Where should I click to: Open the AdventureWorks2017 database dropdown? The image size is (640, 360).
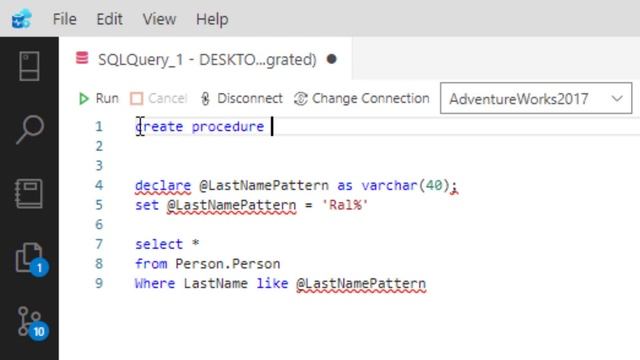(x=536, y=98)
